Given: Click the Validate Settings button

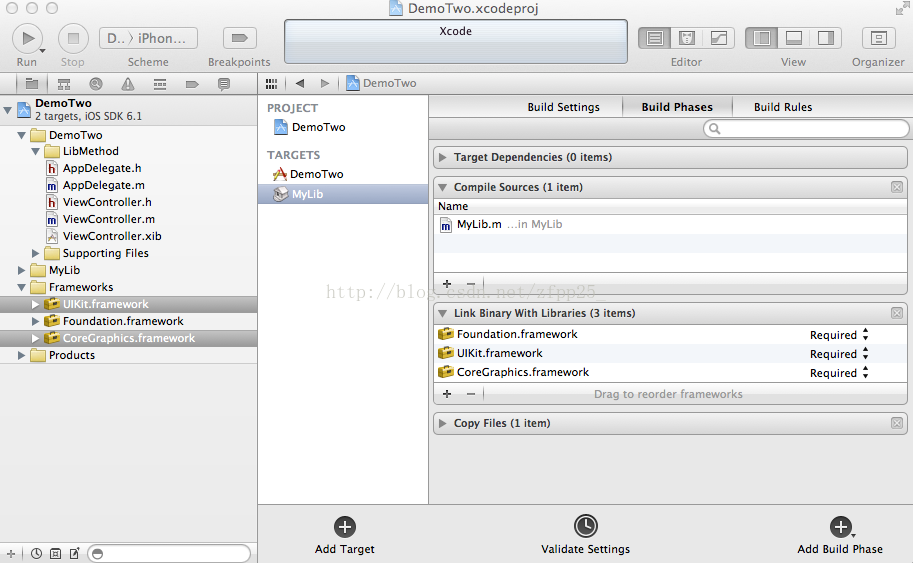Looking at the screenshot, I should pyautogui.click(x=585, y=535).
